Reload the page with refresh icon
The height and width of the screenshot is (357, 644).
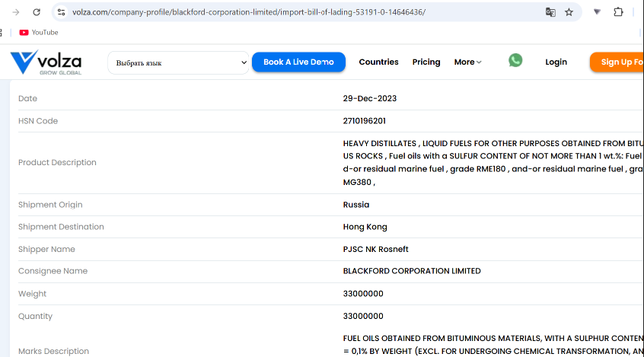click(37, 12)
